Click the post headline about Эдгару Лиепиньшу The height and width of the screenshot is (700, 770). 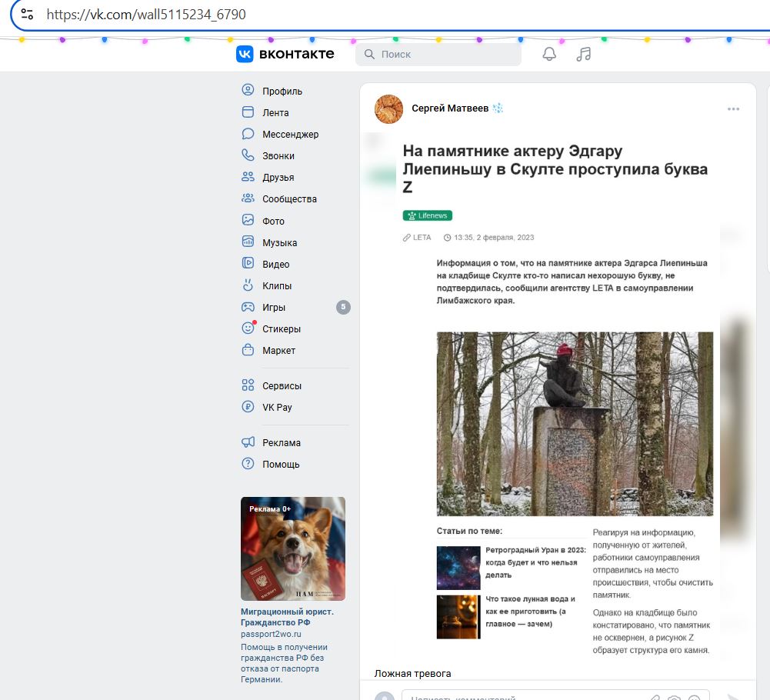[555, 169]
